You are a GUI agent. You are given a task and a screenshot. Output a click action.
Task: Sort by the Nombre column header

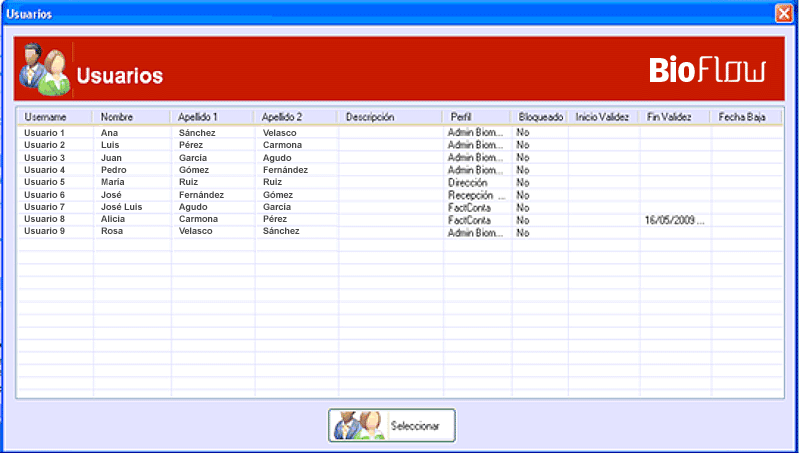117,117
